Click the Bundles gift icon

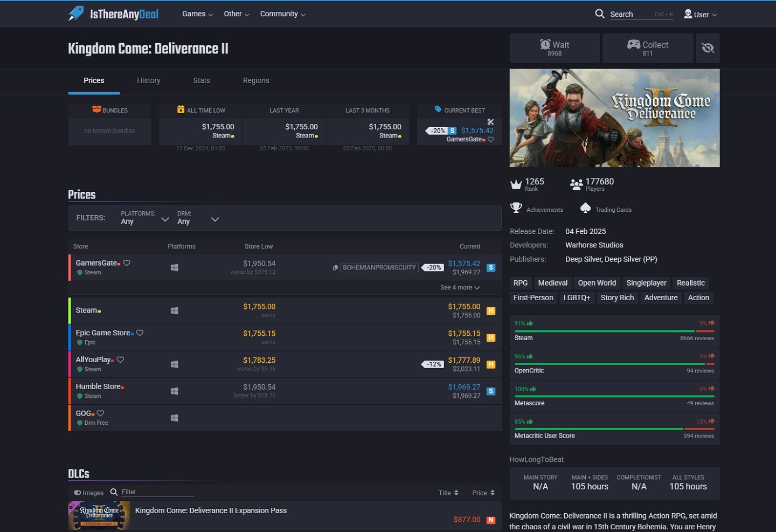(x=96, y=109)
